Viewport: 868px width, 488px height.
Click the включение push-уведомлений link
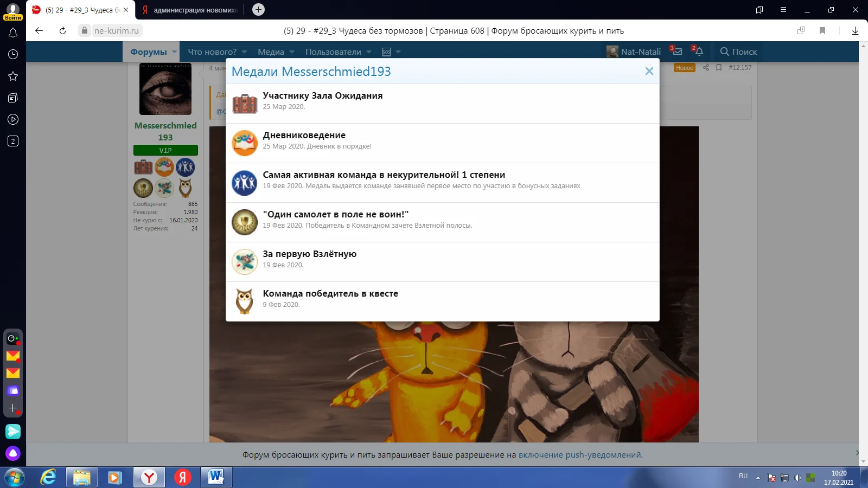579,455
